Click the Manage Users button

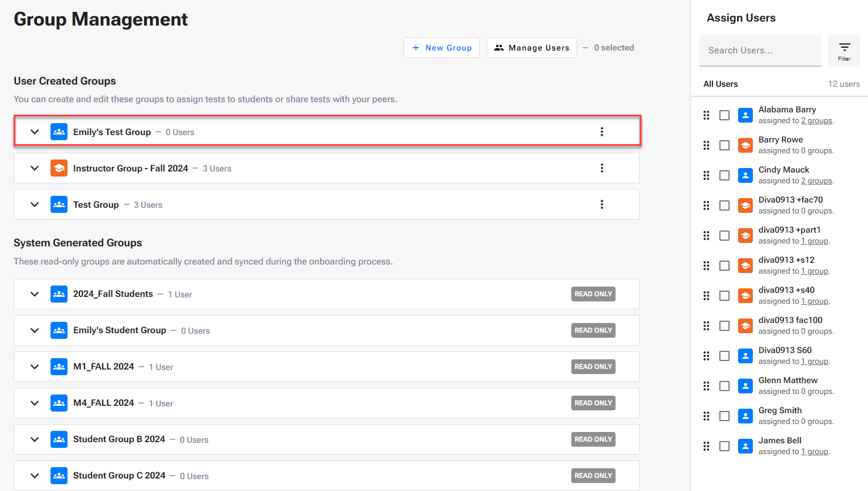coord(532,48)
